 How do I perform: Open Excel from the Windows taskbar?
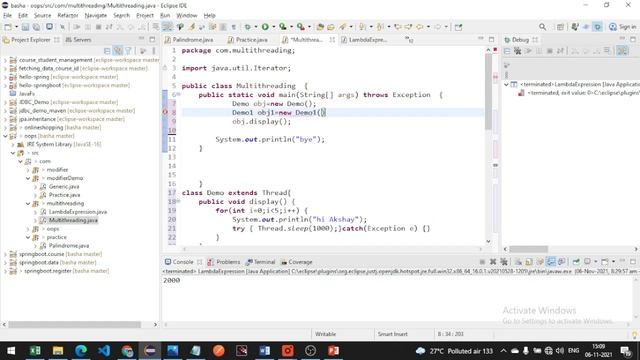click(x=35, y=351)
